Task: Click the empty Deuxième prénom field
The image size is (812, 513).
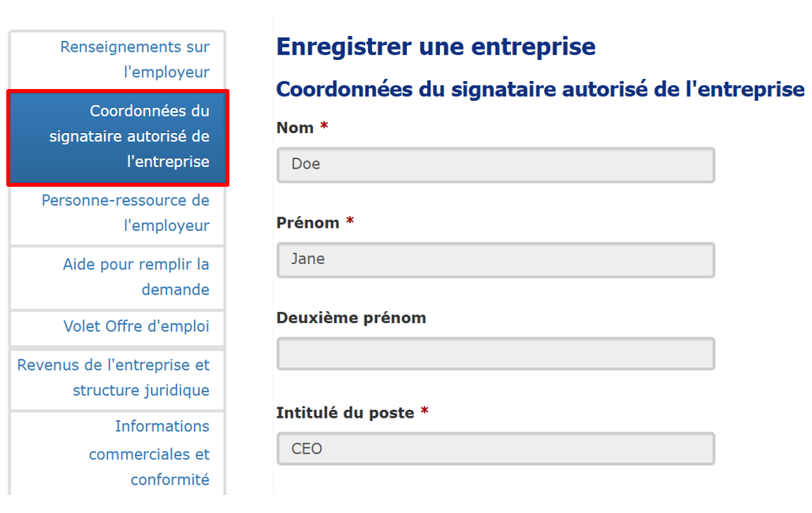Action: pyautogui.click(x=495, y=354)
